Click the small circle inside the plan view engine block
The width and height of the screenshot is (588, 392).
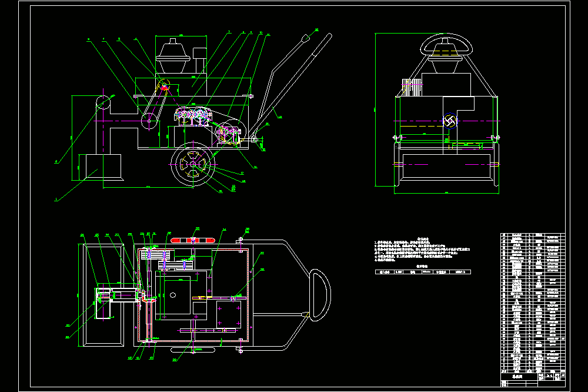click(173, 295)
